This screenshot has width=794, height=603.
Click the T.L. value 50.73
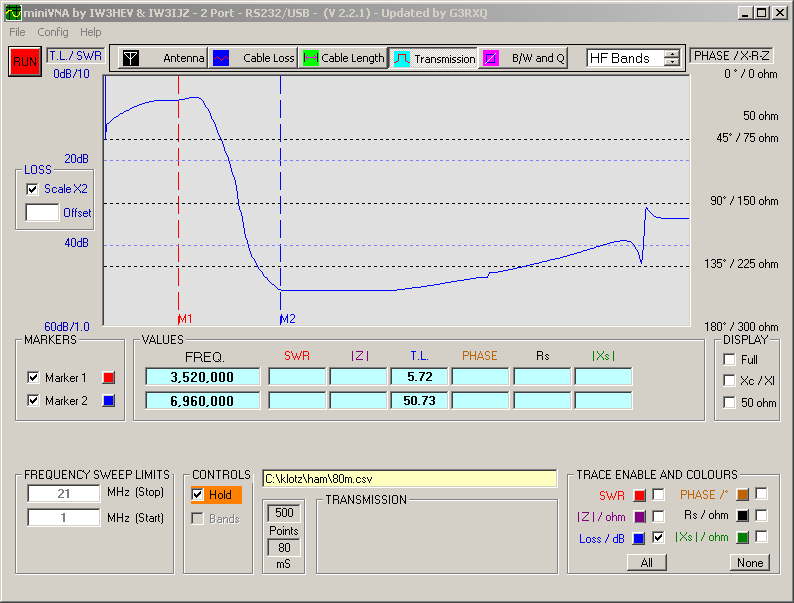point(419,400)
